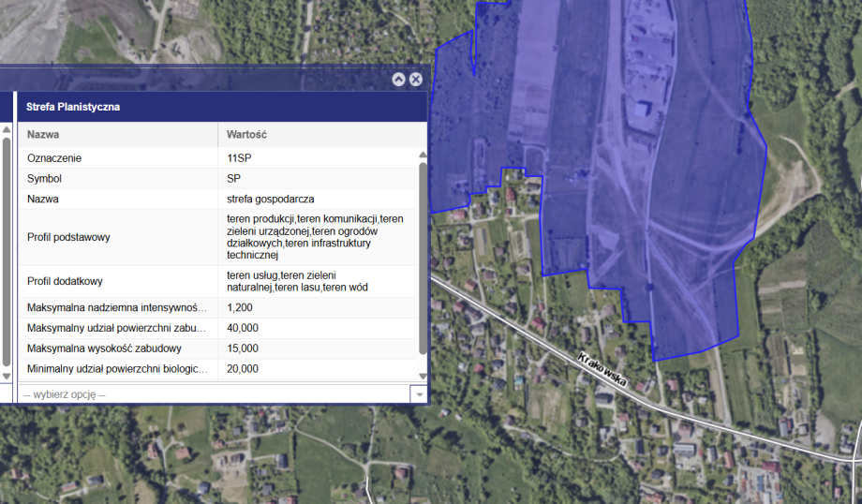Screen dimensions: 862x504
Task: Close the info panel with the X icon
Action: coord(416,80)
